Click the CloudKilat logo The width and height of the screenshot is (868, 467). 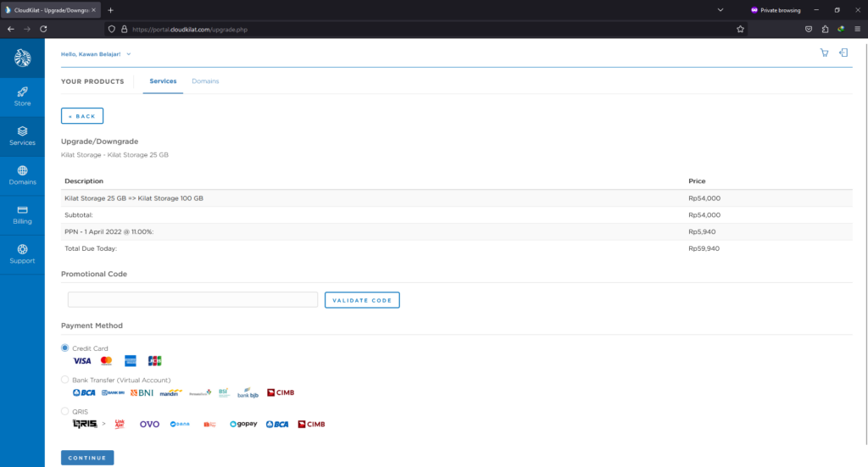coord(22,58)
